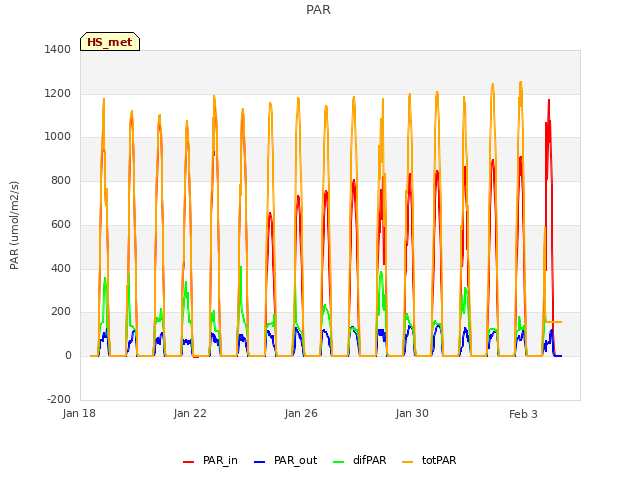Screen dimensions: 640x480
Task: Click the 1200 y-axis tick label
Action: (x=58, y=93)
